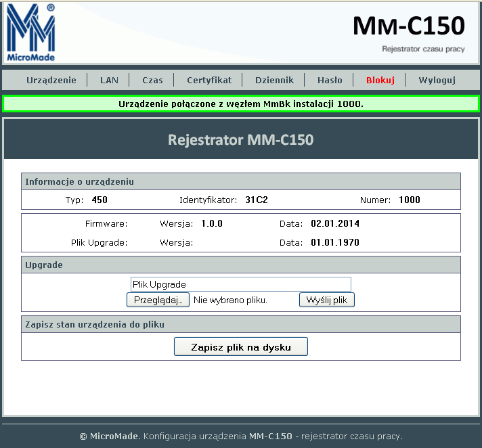Image resolution: width=482 pixels, height=448 pixels.
Task: Click the Plik Upgrade: row label
Action: pyautogui.click(x=99, y=243)
